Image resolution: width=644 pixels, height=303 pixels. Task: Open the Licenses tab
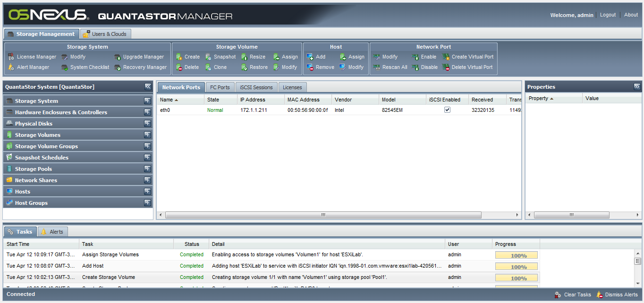[292, 87]
